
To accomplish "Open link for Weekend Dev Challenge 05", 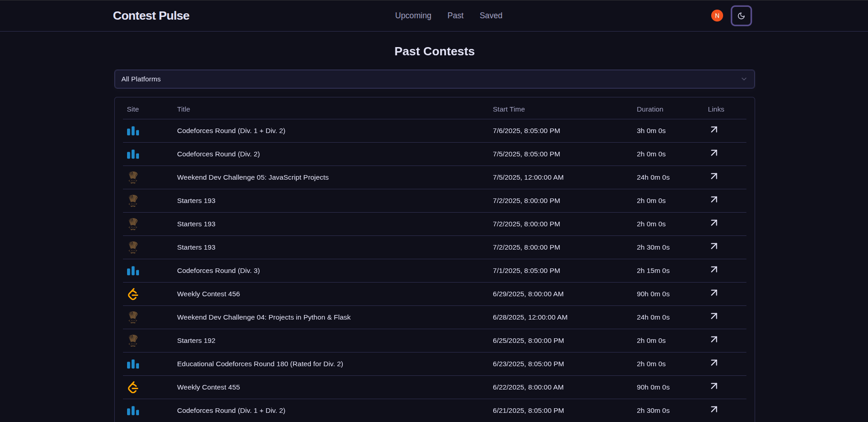I will click(714, 176).
